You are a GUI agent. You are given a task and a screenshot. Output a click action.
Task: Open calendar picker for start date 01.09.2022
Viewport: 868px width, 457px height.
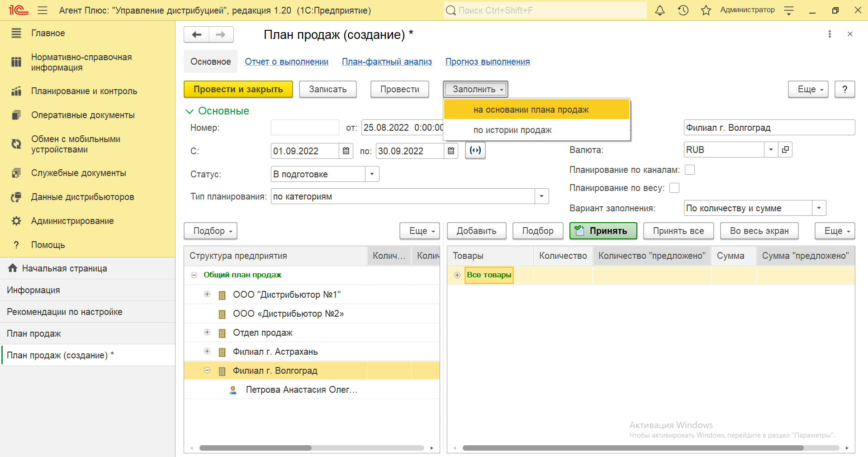[x=346, y=151]
